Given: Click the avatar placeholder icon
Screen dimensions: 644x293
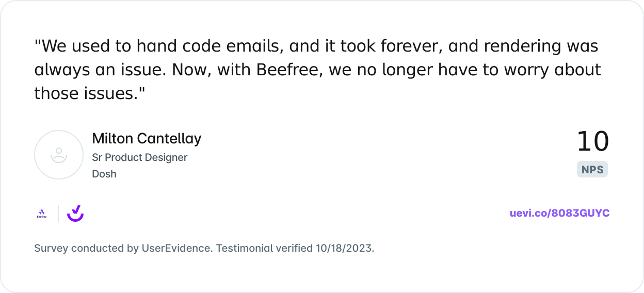Looking at the screenshot, I should pyautogui.click(x=59, y=154).
